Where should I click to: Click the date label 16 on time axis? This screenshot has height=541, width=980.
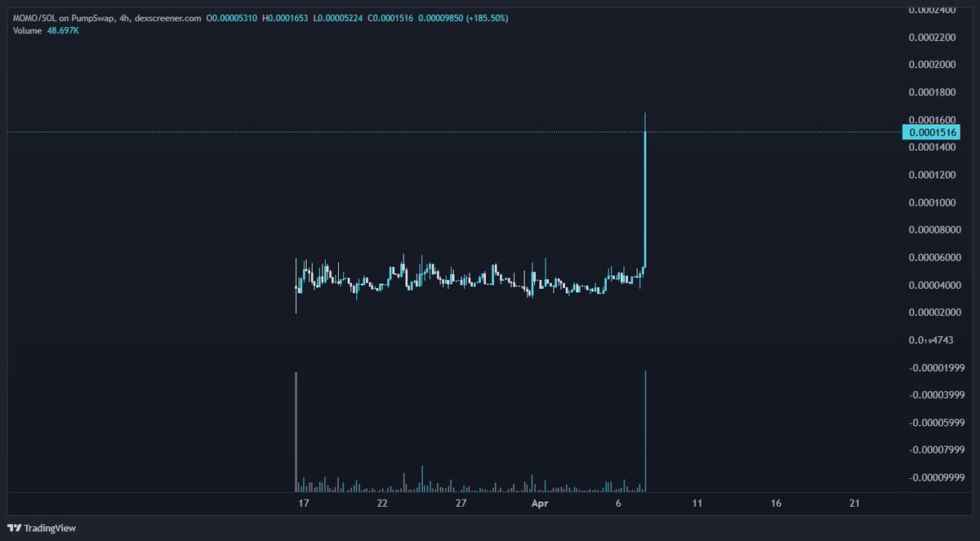[x=776, y=503]
